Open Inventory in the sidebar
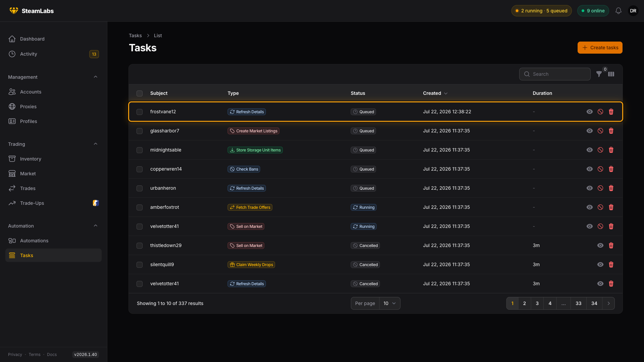The width and height of the screenshot is (644, 362). [x=53, y=159]
